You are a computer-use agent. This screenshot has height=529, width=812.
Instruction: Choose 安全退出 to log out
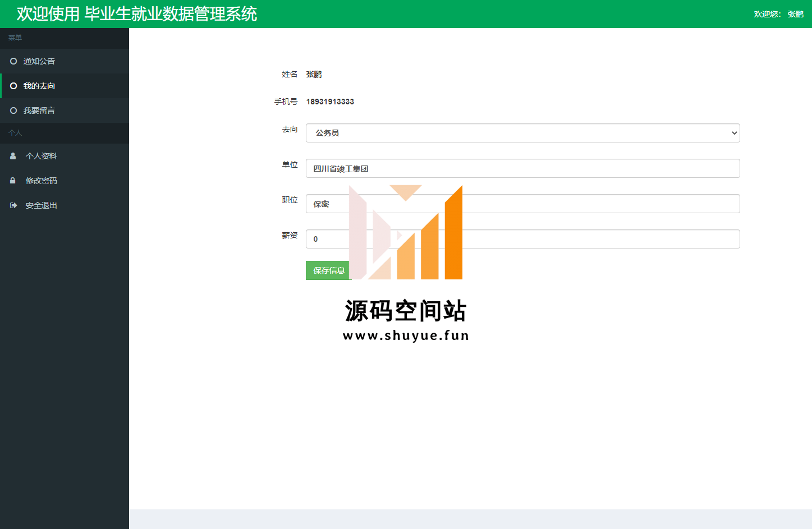click(65, 205)
